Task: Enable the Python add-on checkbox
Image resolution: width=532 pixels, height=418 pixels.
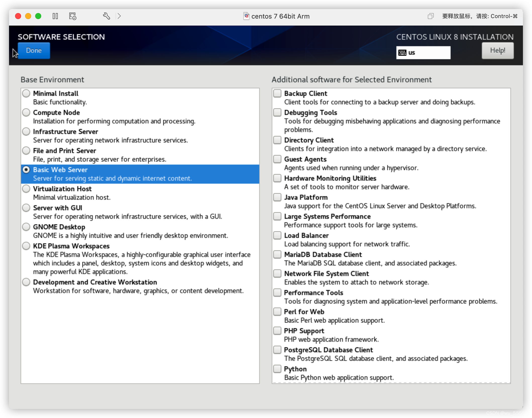Action: 277,369
